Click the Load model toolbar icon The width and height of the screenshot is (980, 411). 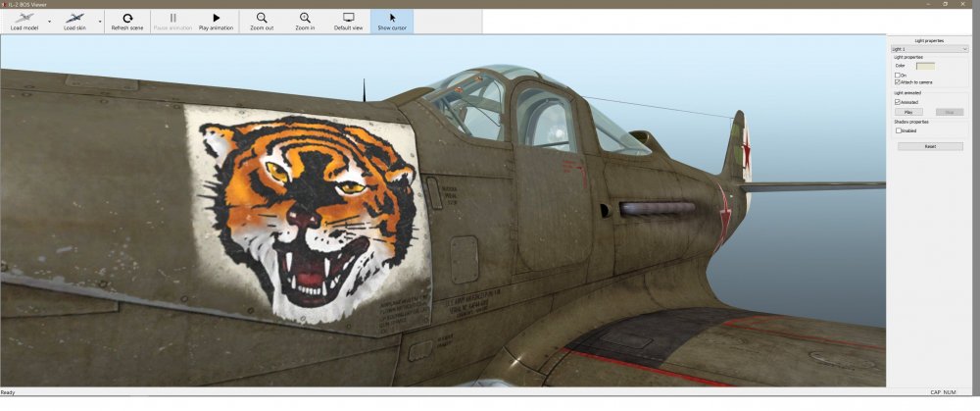pos(24,21)
